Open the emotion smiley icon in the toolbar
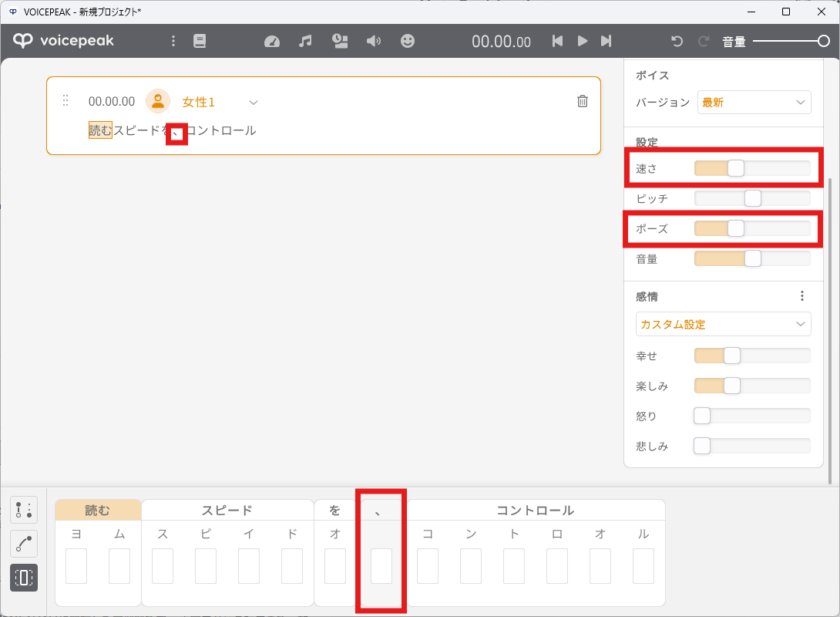Viewport: 840px width, 617px height. point(408,42)
